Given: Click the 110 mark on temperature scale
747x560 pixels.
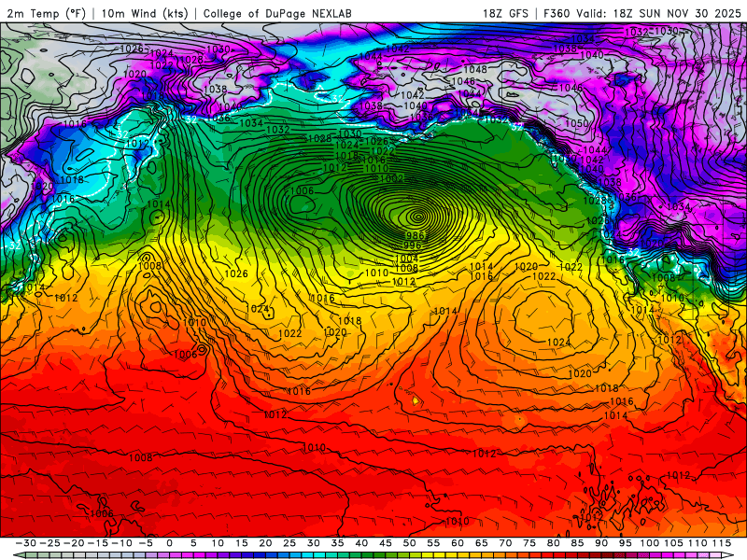Looking at the screenshot, I should [698, 543].
